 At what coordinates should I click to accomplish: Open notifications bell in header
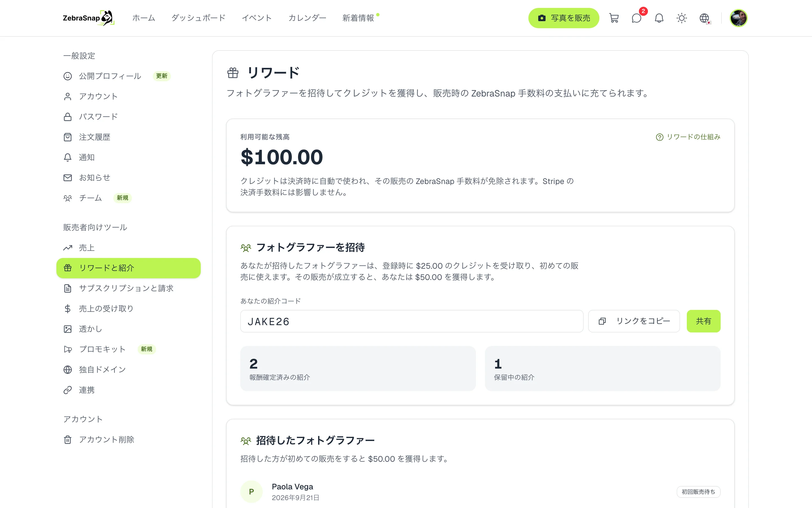point(659,18)
